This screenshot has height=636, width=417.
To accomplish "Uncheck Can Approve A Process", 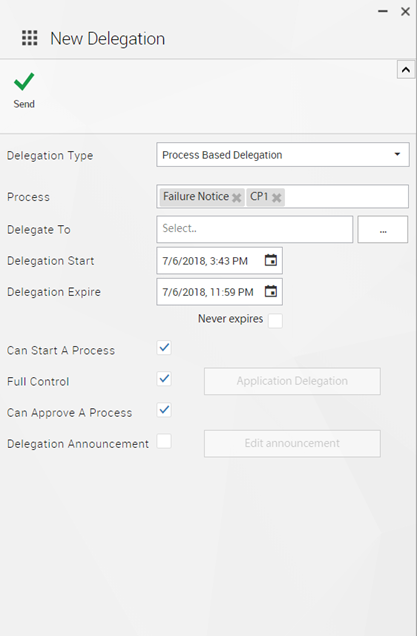I will [x=164, y=410].
